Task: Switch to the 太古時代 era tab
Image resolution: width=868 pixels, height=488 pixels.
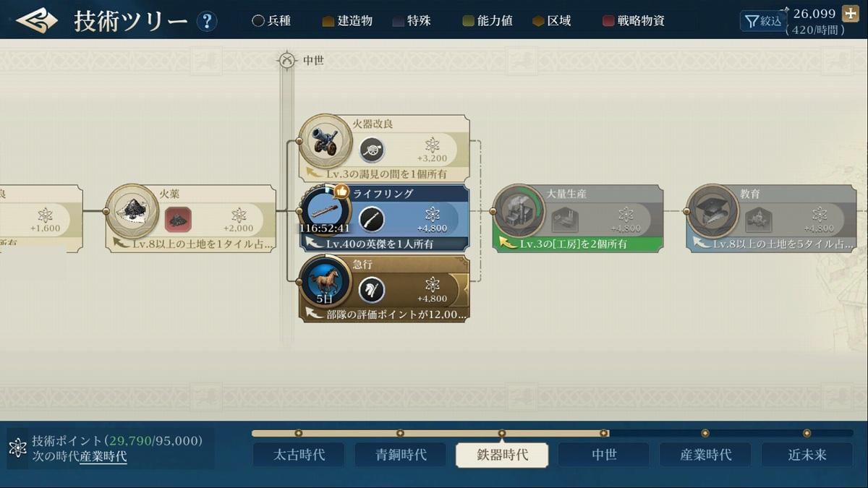Action: point(299,455)
